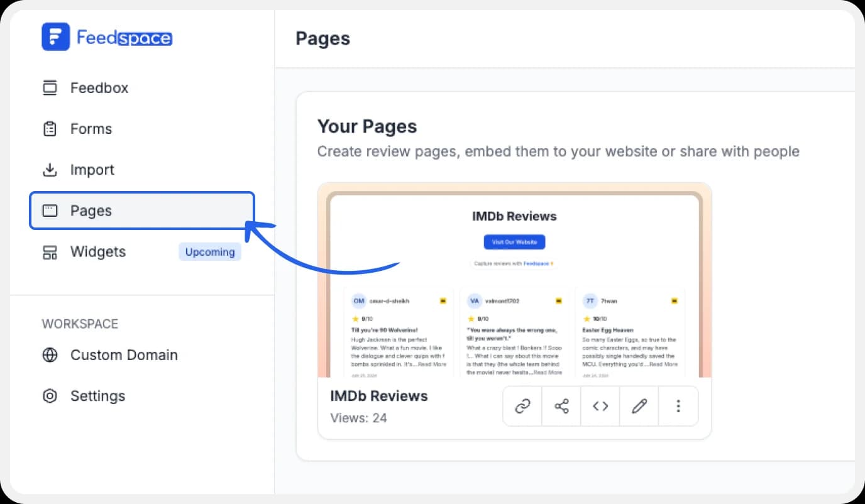
Task: Open Custom Domain settings
Action: [123, 354]
